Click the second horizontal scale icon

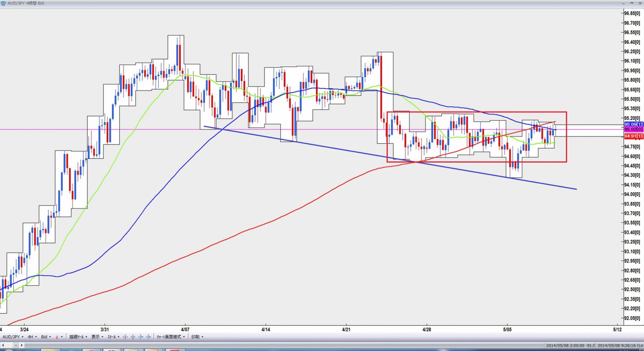coord(133,337)
